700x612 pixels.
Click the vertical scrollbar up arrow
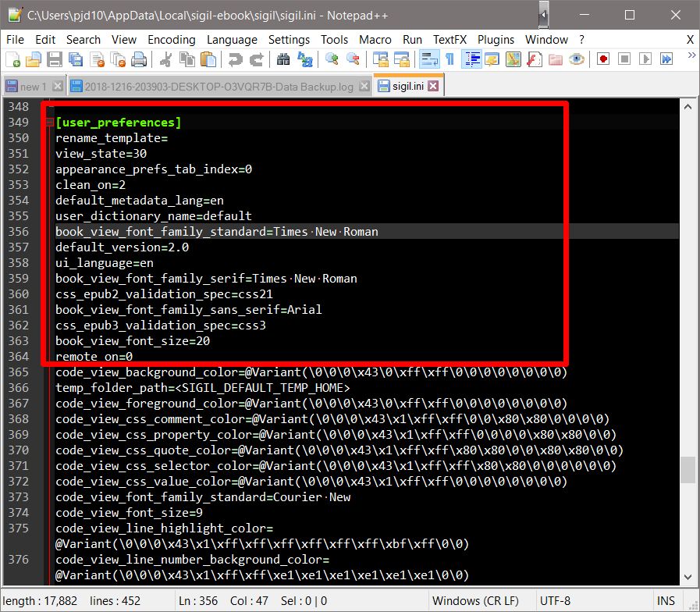[688, 107]
